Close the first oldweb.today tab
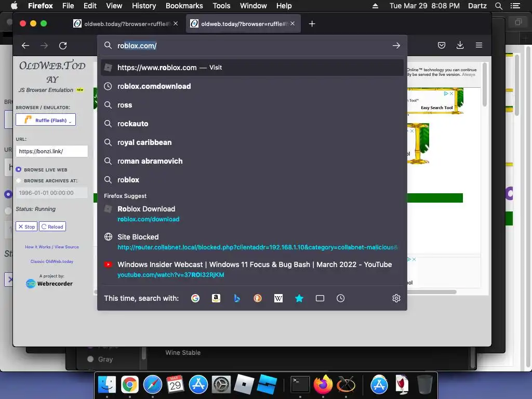532x399 pixels. click(176, 23)
